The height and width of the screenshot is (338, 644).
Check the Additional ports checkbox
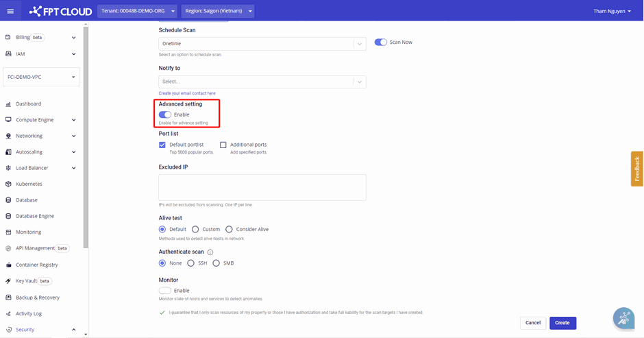[223, 145]
